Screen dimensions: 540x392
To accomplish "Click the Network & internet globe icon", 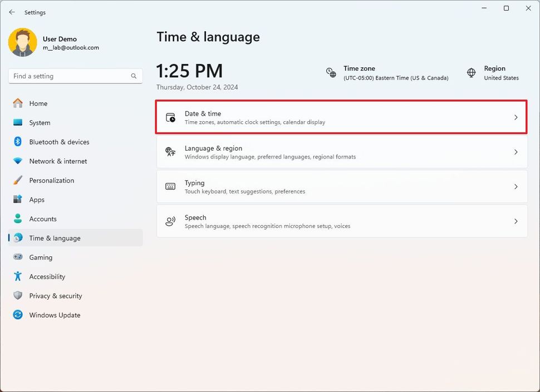I will (18, 161).
